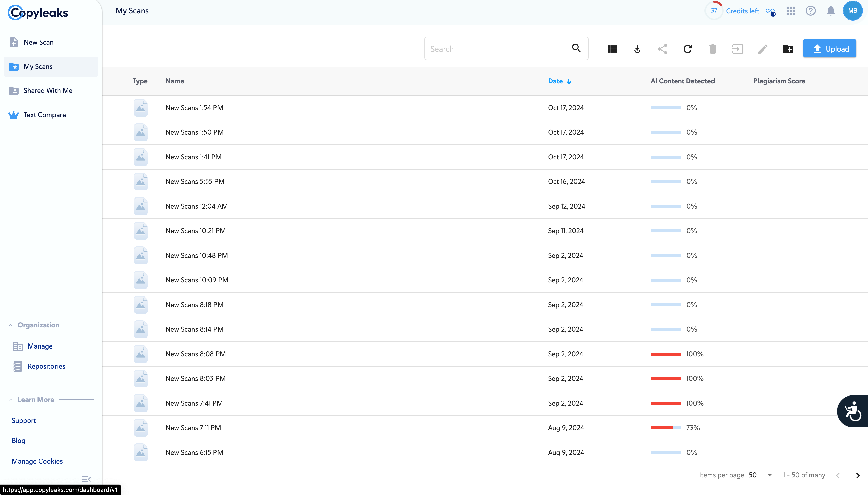Click the Upload button
Screen dimensions: 868x495
829,49
